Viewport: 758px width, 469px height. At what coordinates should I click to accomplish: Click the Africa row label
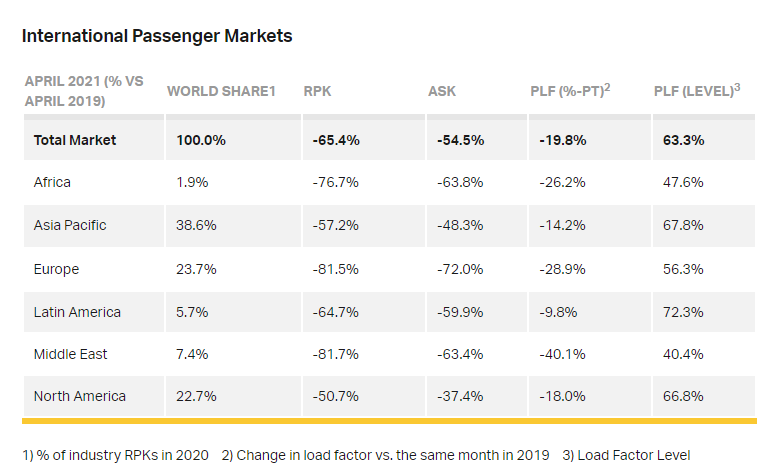(52, 183)
